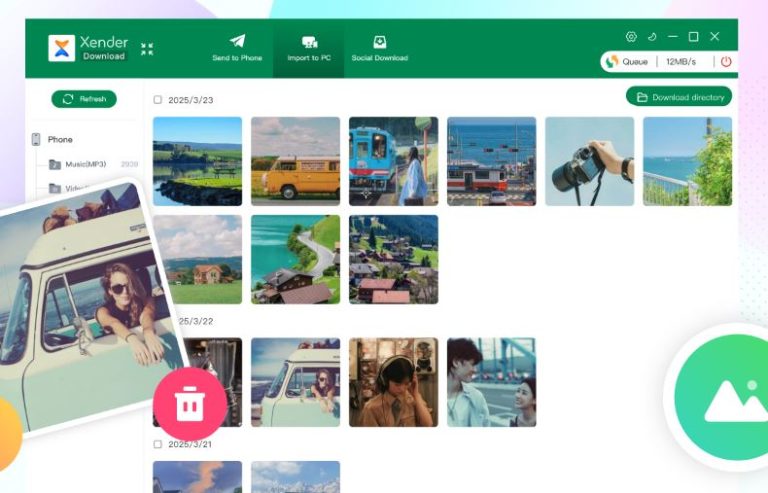The width and height of the screenshot is (768, 493).
Task: Click the Refresh button
Action: (84, 99)
